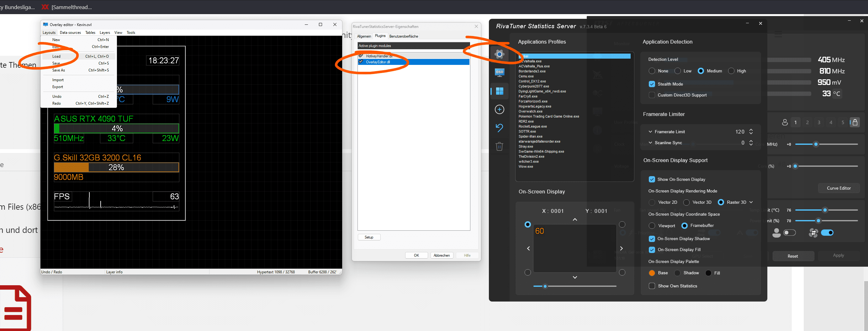Choose Export from the Layouts menu
The width and height of the screenshot is (868, 331).
[79, 87]
